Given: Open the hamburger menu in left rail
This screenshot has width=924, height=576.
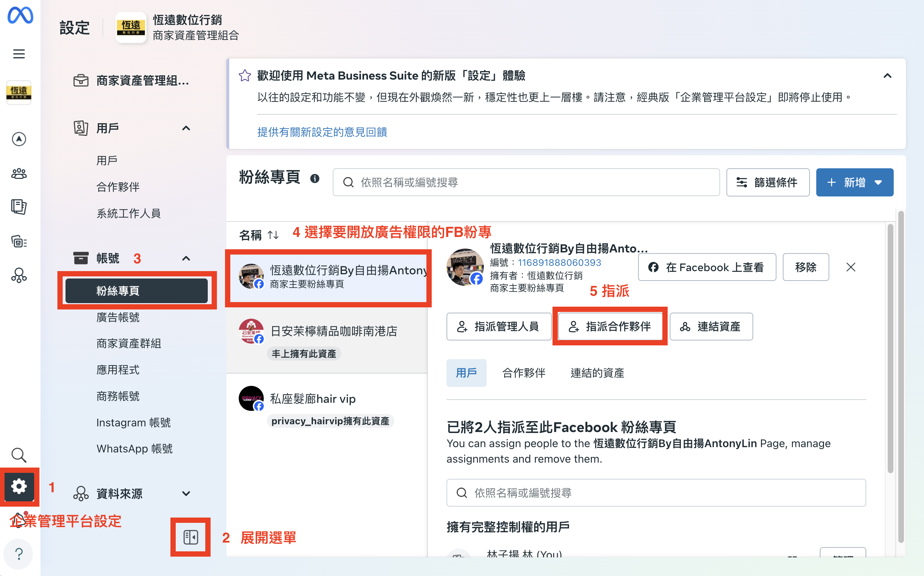Looking at the screenshot, I should [x=19, y=54].
